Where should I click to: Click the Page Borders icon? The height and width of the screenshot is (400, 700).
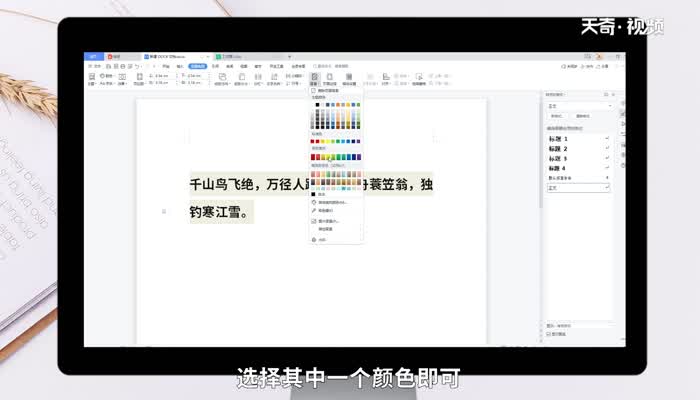tap(330, 79)
